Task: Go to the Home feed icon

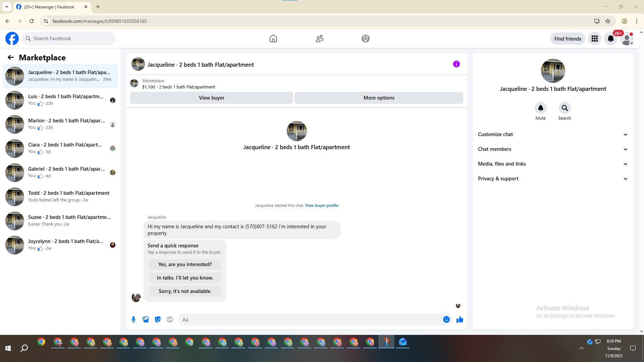Action: (x=273, y=39)
